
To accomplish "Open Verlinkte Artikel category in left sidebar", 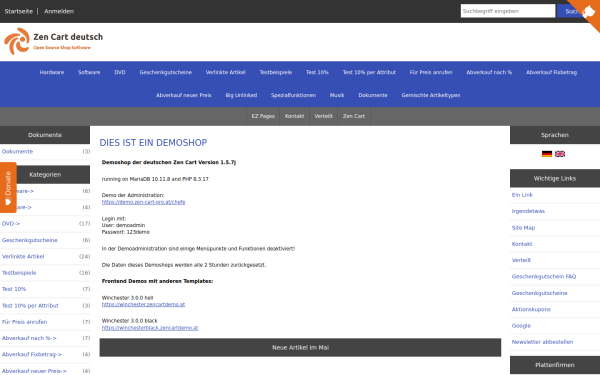I will (x=23, y=256).
